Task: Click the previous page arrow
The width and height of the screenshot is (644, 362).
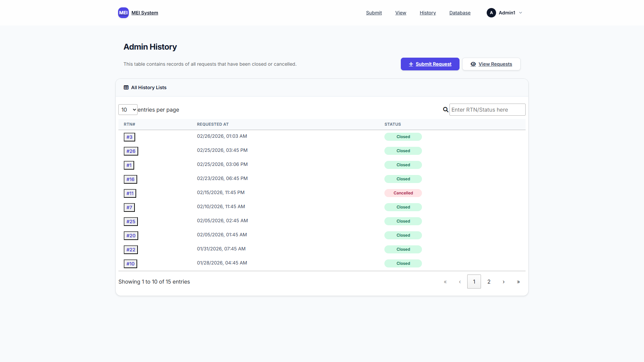Action: 460,282
